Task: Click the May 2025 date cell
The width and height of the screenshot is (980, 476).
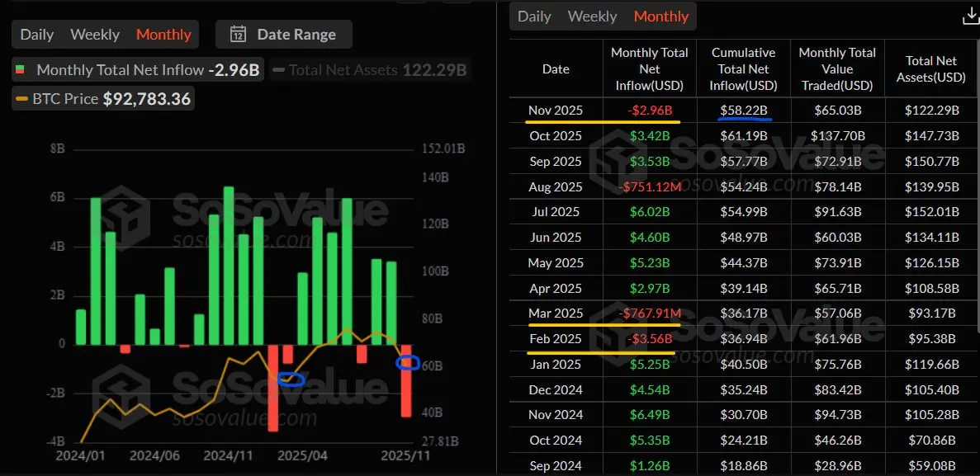Action: pos(556,263)
